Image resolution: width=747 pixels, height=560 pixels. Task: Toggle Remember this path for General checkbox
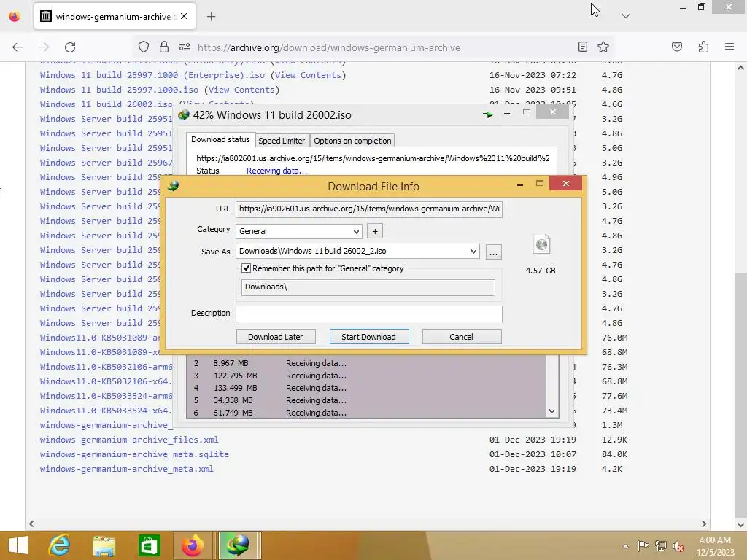point(247,268)
